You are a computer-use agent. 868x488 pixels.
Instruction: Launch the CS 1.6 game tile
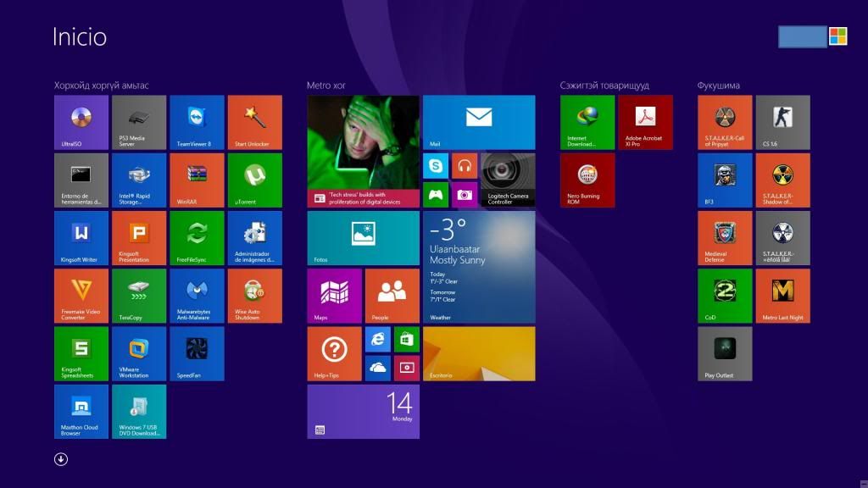782,122
